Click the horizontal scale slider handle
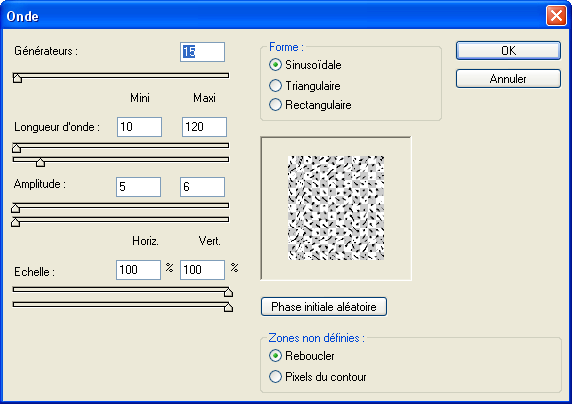The image size is (572, 404). [228, 292]
